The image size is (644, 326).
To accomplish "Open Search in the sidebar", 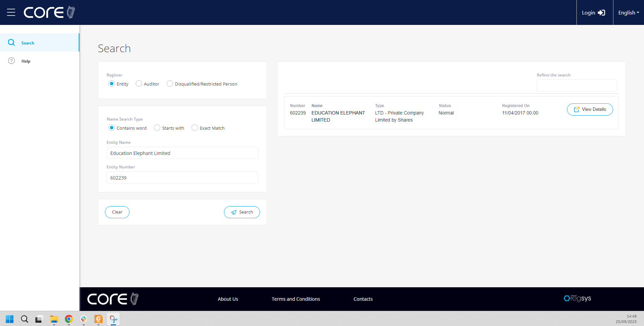I will coord(39,42).
